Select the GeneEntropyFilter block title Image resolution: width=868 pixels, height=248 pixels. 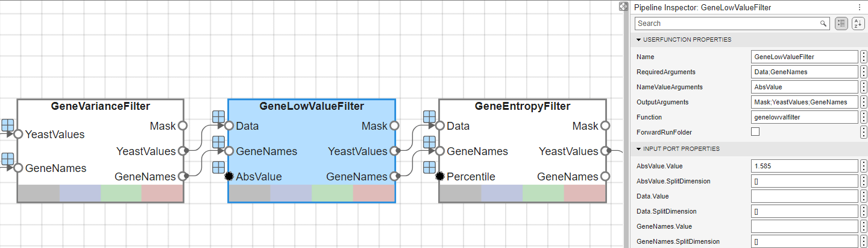point(522,106)
